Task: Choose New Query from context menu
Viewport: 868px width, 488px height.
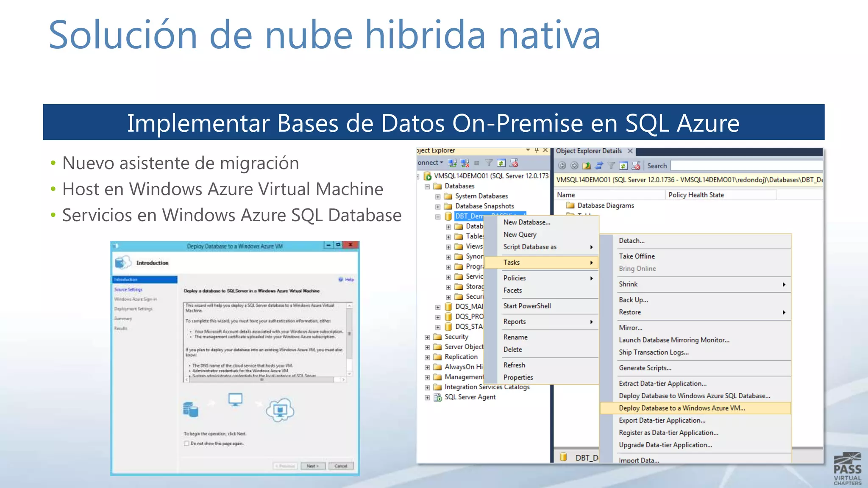Action: click(x=542, y=234)
